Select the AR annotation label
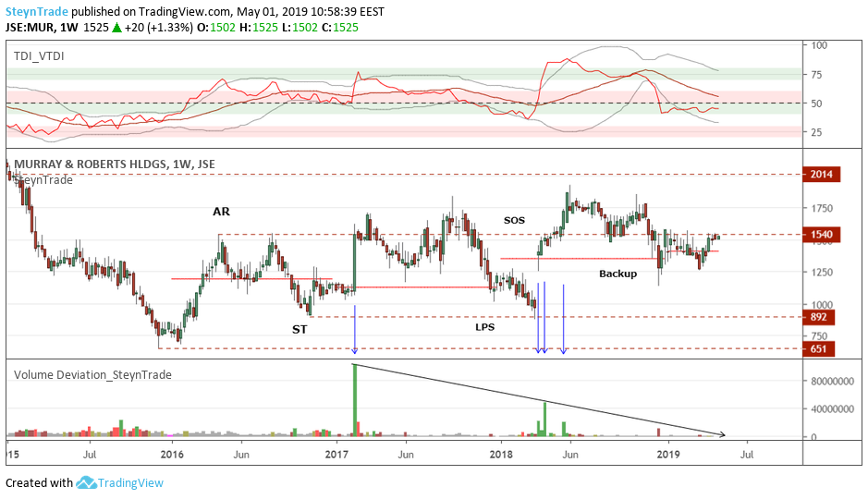Image resolution: width=868 pixels, height=499 pixels. coord(222,212)
